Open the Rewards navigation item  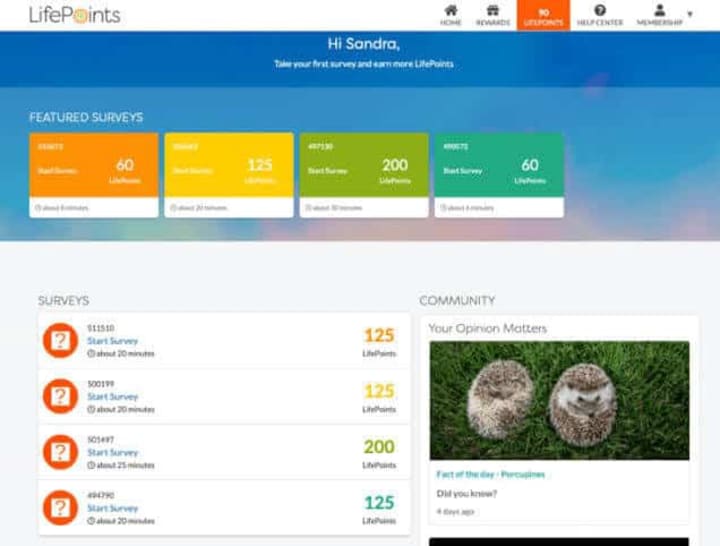point(493,15)
